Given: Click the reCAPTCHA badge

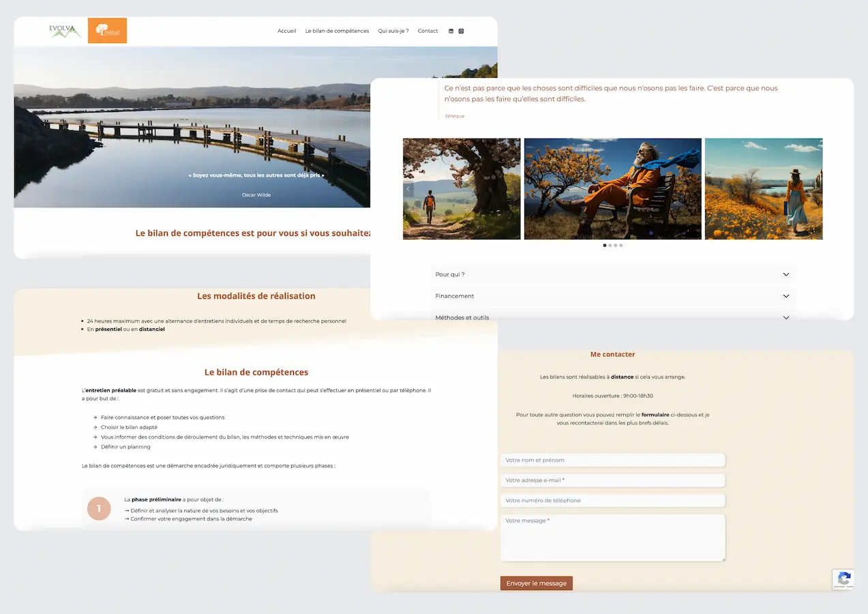Looking at the screenshot, I should [x=843, y=579].
